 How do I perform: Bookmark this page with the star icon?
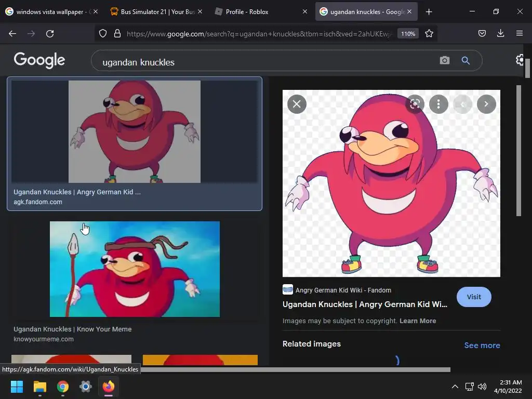click(429, 34)
